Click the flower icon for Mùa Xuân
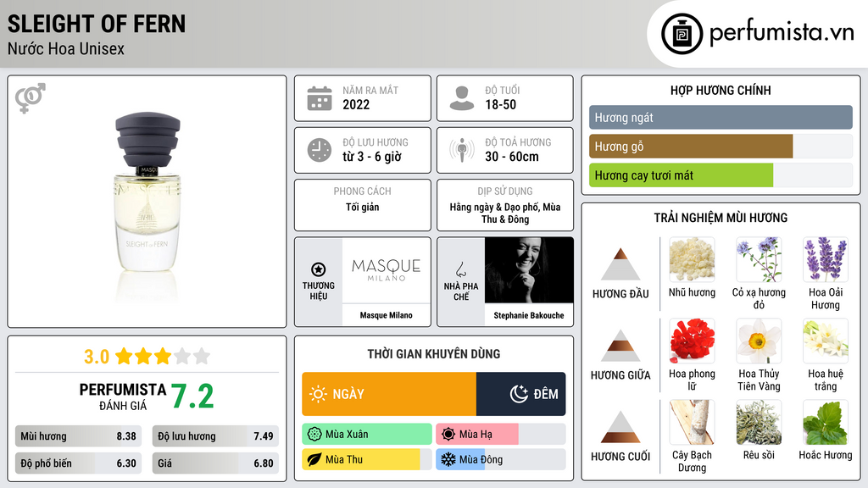868x488 pixels. 314,435
